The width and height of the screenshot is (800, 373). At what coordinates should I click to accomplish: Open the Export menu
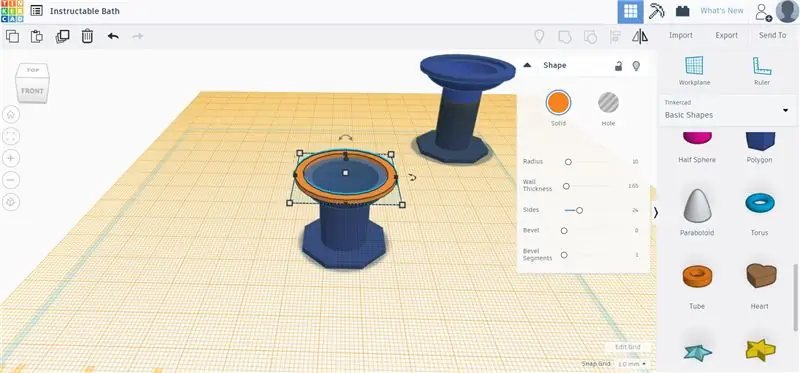(x=727, y=35)
